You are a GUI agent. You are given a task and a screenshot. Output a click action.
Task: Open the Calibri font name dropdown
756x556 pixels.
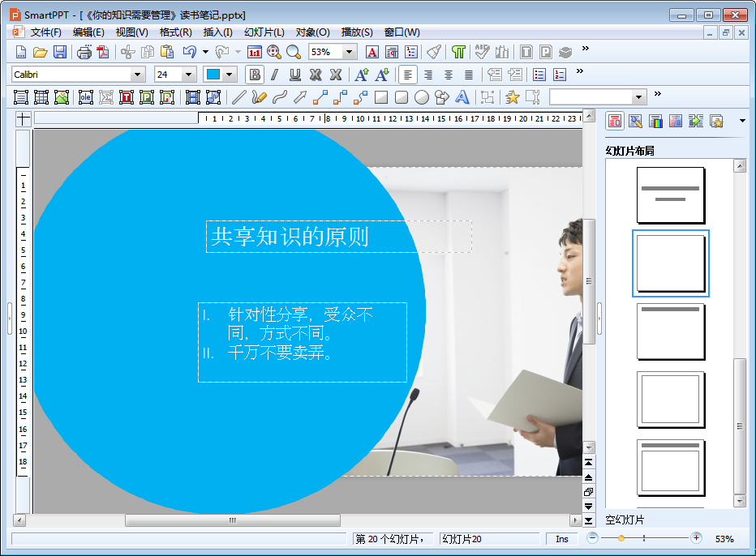(x=137, y=75)
